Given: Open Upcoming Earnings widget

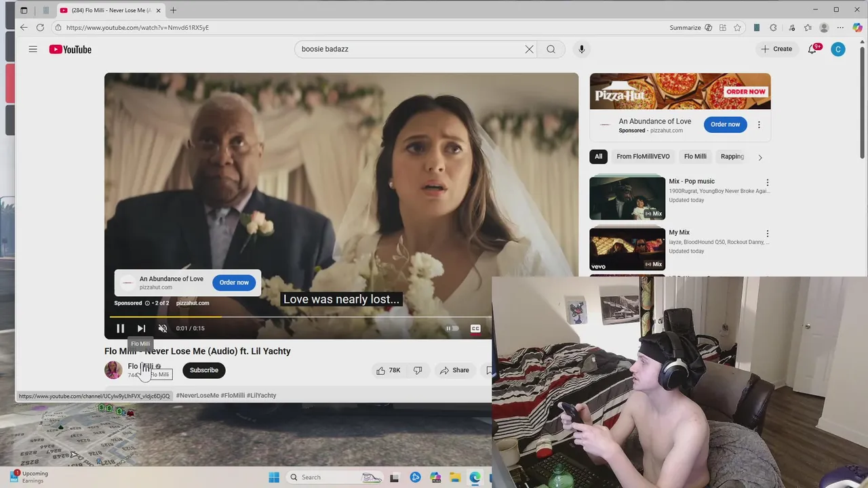Looking at the screenshot, I should [28, 477].
